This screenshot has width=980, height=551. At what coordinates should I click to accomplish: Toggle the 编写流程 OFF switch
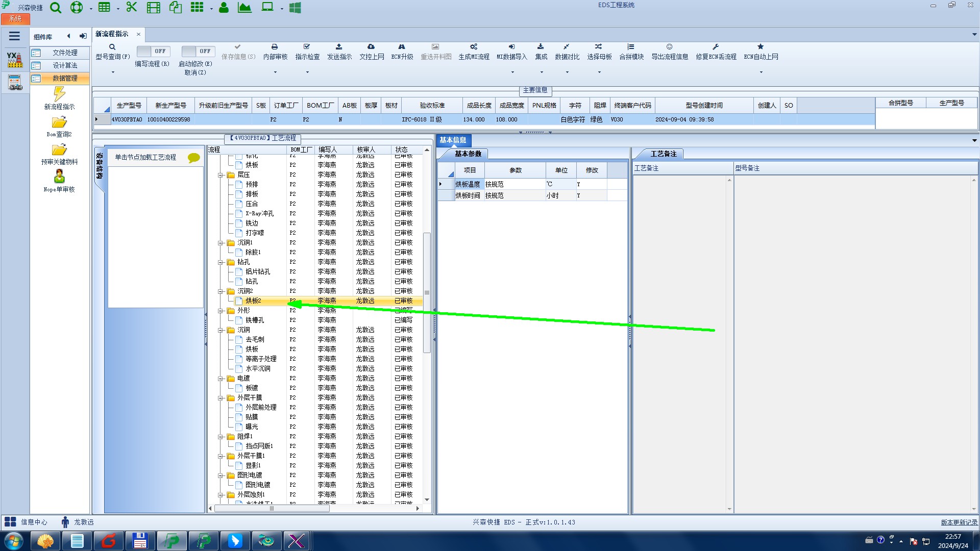pos(153,51)
